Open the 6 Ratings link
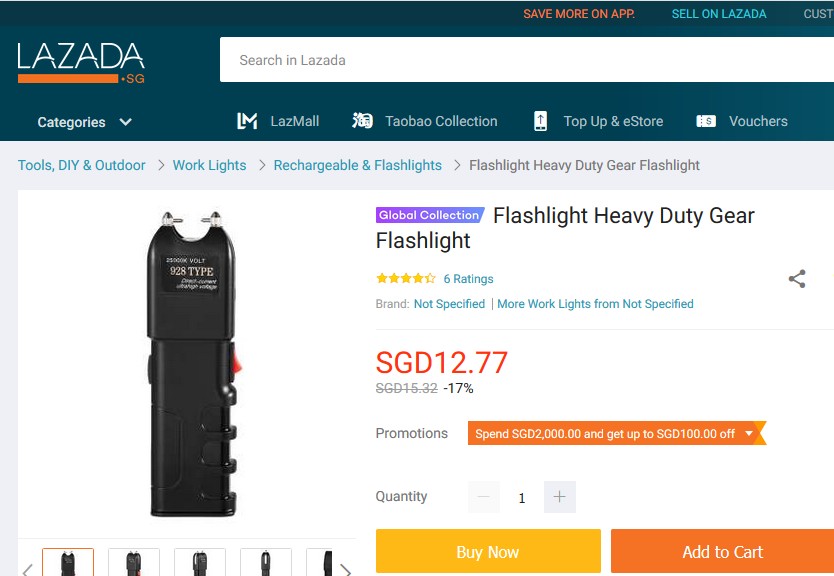Image resolution: width=834 pixels, height=576 pixels. (468, 278)
